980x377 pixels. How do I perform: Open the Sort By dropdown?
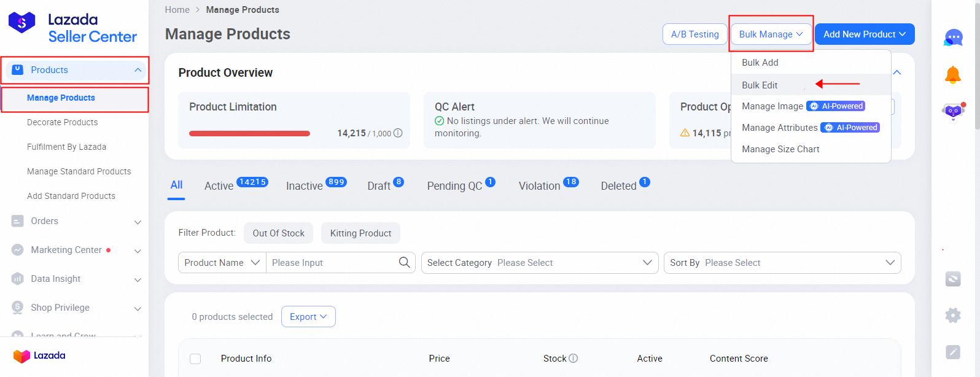pos(782,263)
